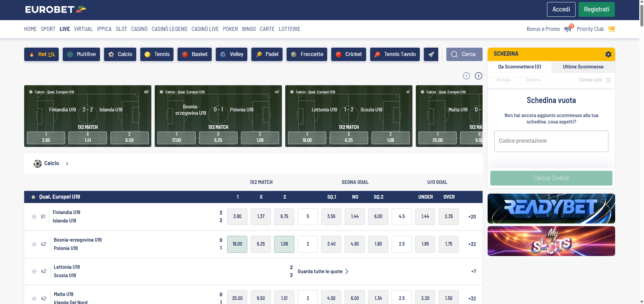644x304 pixels.
Task: Expand +20 markets for Finlandia U19 match
Action: point(472,216)
